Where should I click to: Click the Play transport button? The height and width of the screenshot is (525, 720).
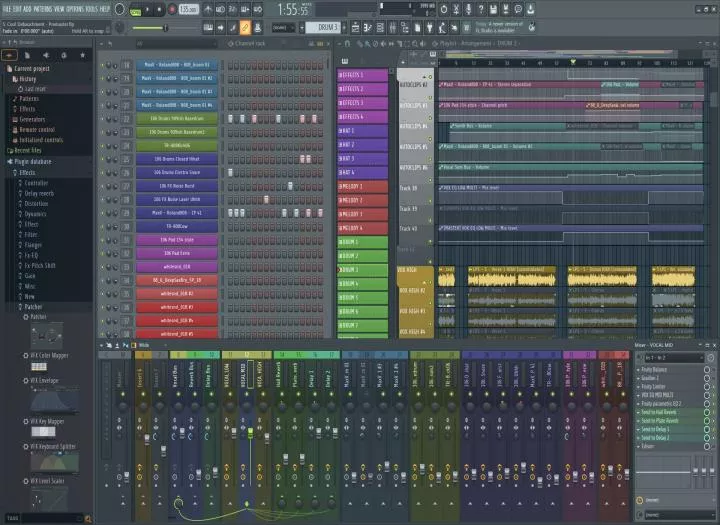coord(148,9)
